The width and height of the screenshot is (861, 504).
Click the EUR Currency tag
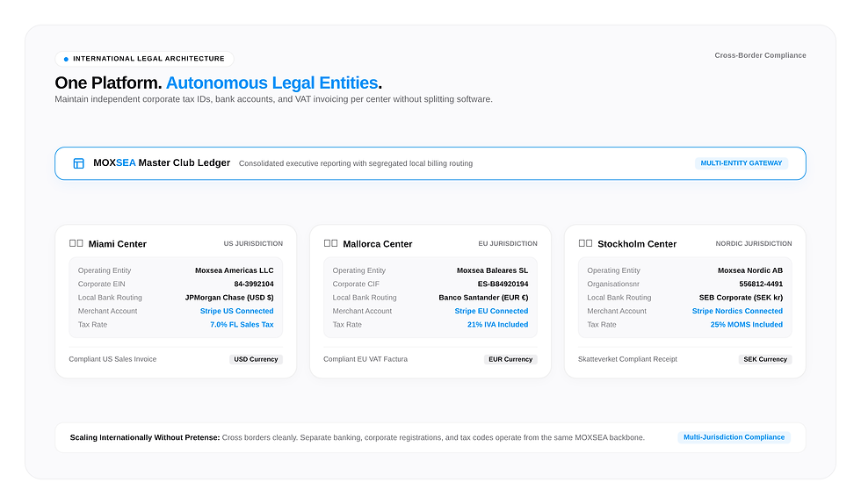(510, 359)
